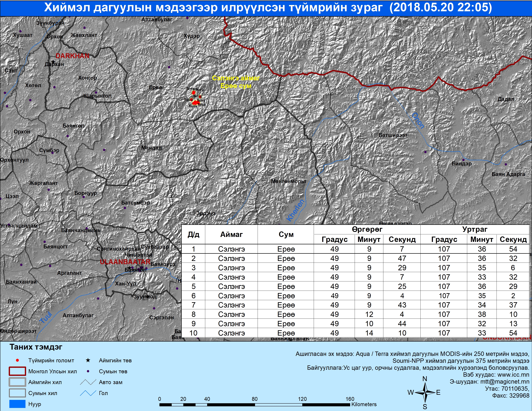Viewport: 532px width, 411px height.
Task: Click the scale bar 160 label
Action: tap(350, 399)
